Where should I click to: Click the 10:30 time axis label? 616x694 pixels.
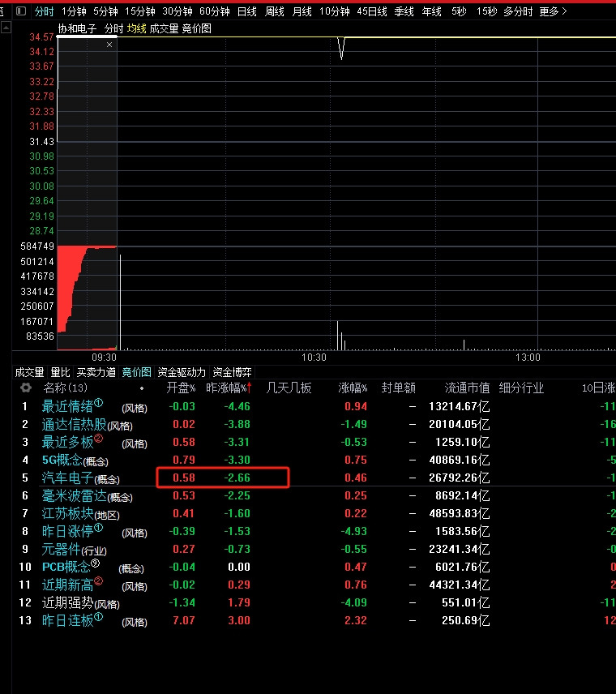[314, 358]
